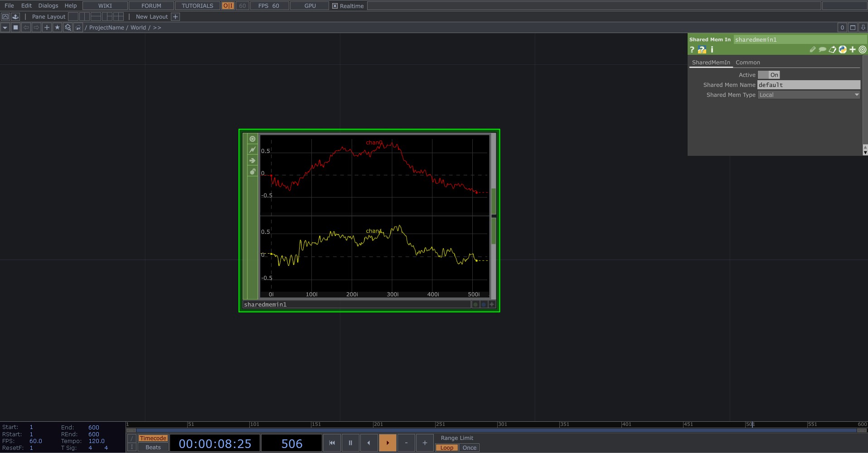868x453 pixels.
Task: Click the lock flag on sharedmemin1 node
Action: (x=252, y=172)
